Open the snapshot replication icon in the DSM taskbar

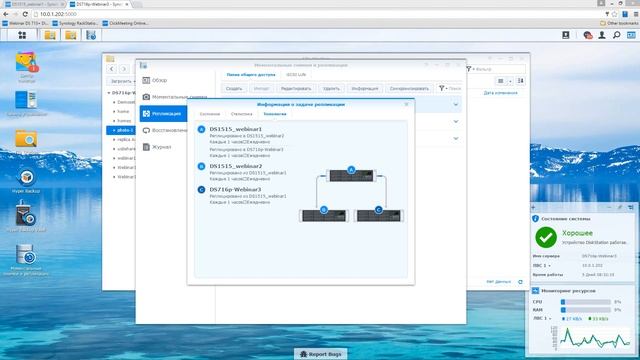click(91, 36)
